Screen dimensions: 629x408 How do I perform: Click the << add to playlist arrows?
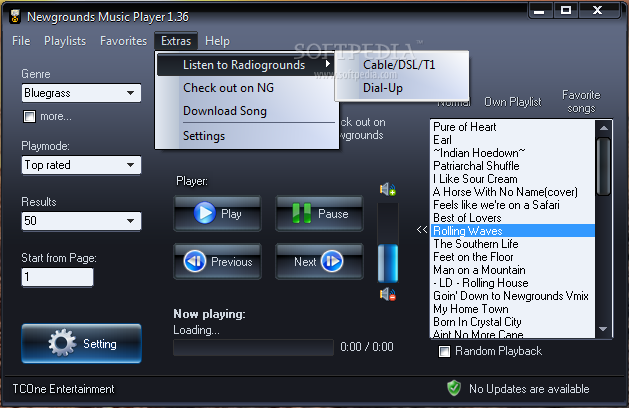[422, 229]
